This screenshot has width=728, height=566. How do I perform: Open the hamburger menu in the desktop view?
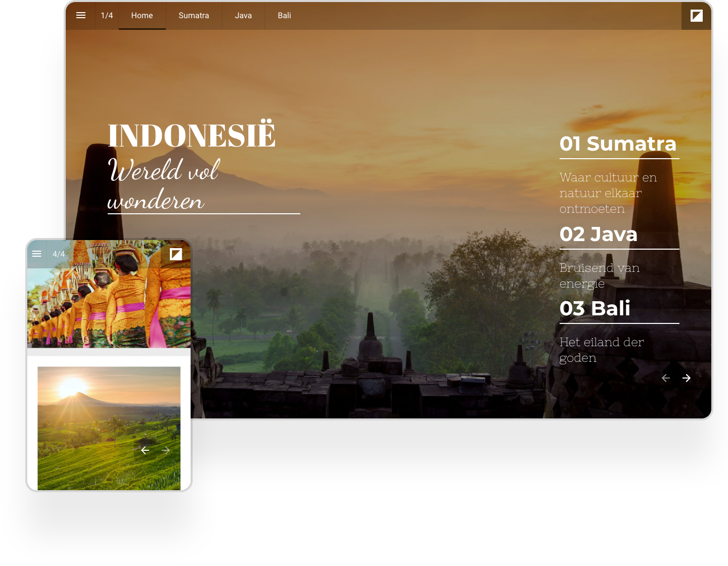pos(81,16)
